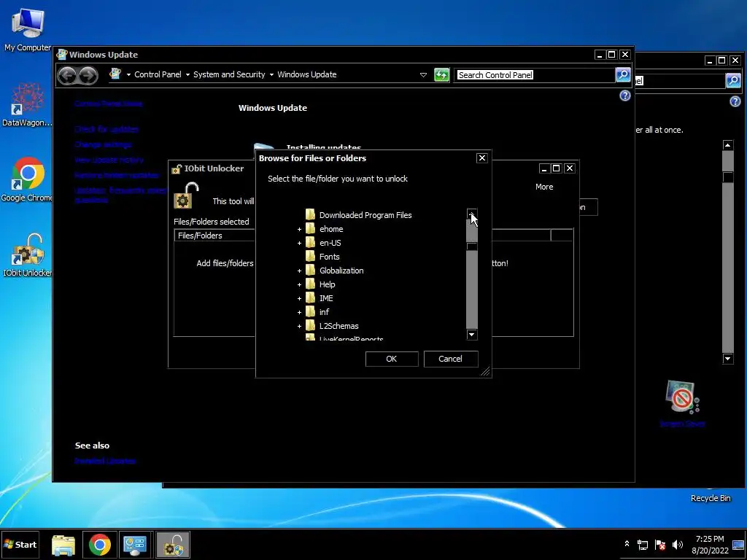The width and height of the screenshot is (747, 560).
Task: Open dropdown arrow after Control Panel breadcrumb
Action: 187,75
